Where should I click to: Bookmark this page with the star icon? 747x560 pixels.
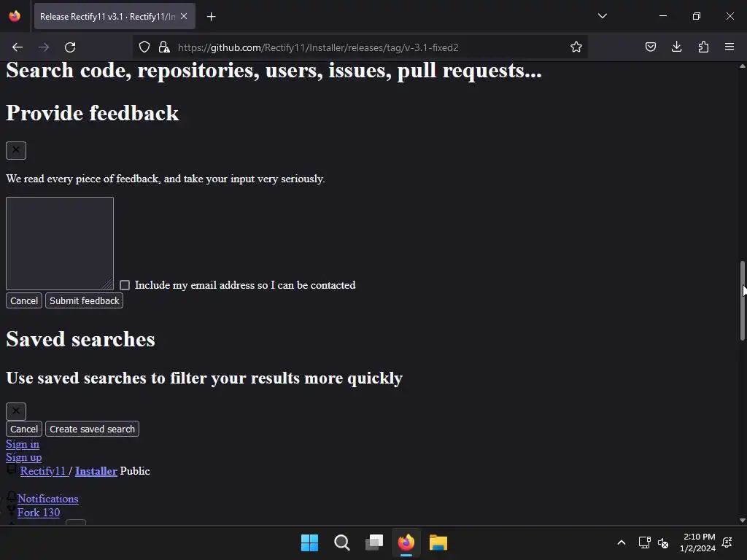point(576,47)
